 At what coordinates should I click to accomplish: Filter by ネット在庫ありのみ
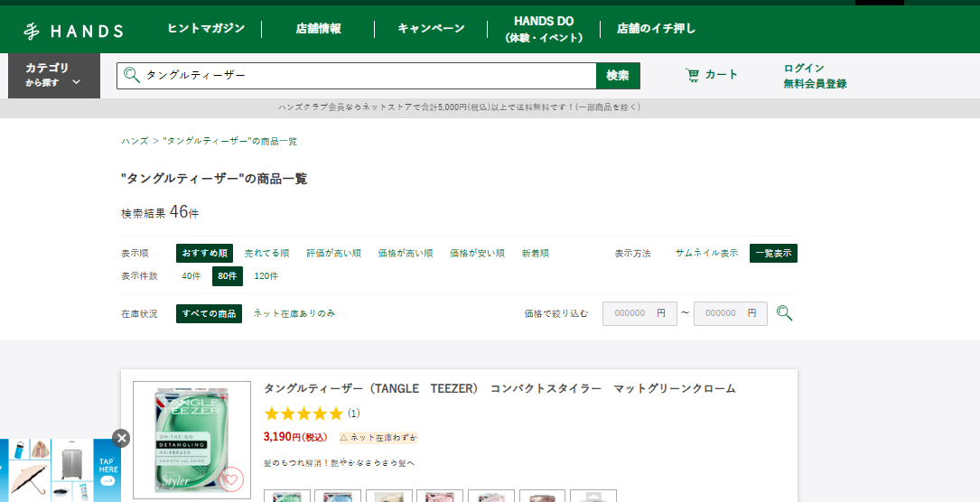point(294,313)
